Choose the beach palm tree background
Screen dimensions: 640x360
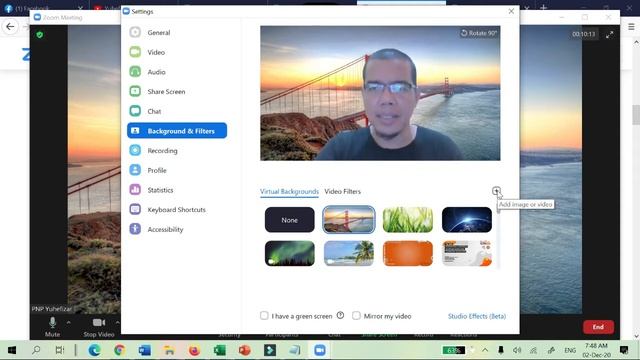coord(349,253)
